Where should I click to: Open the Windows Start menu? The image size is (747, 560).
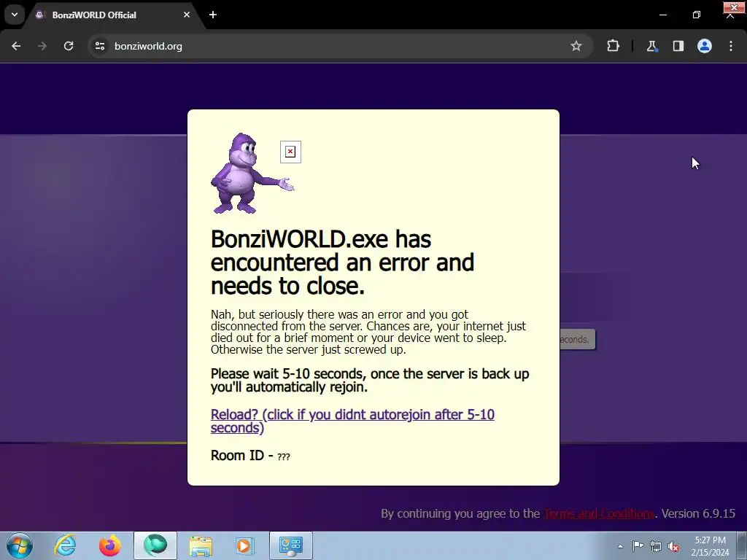(x=20, y=545)
